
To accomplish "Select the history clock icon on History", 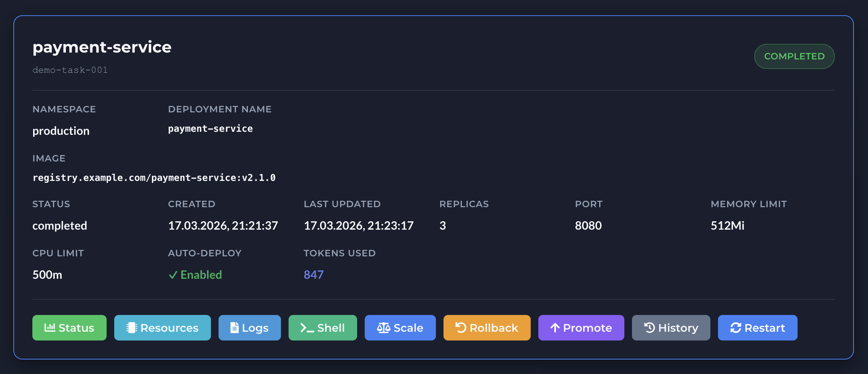I will (650, 327).
